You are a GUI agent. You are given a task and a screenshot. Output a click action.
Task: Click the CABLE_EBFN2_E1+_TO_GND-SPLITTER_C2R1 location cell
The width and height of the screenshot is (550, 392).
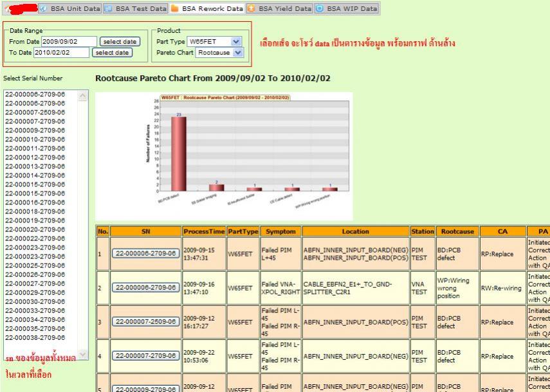pos(356,288)
